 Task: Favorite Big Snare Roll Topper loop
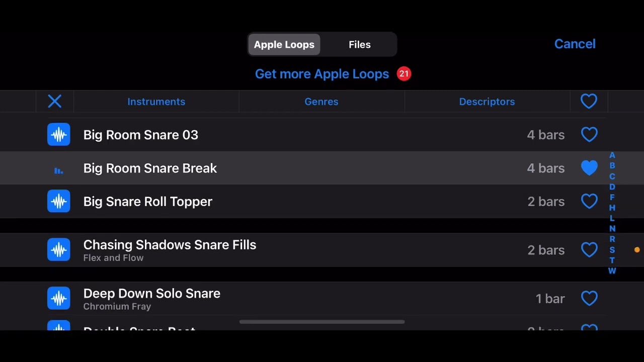pos(589,201)
